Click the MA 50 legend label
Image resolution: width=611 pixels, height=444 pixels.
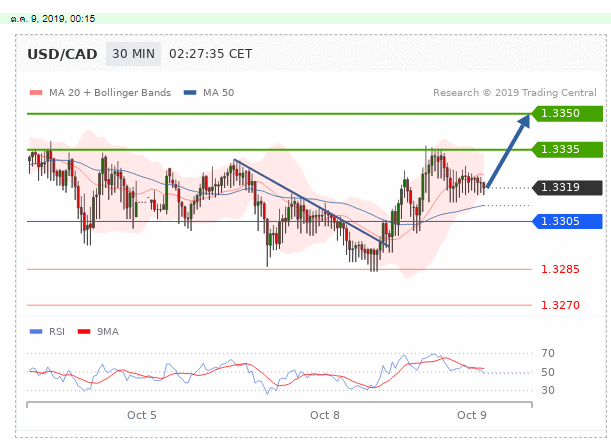pos(219,93)
